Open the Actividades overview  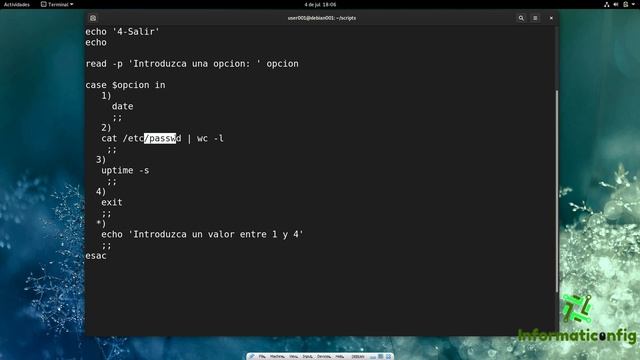17,4
